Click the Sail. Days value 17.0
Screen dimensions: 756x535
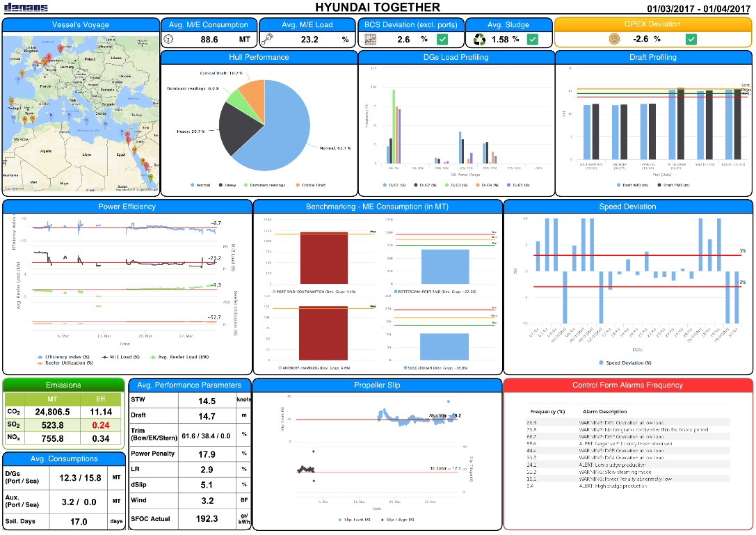tap(79, 522)
